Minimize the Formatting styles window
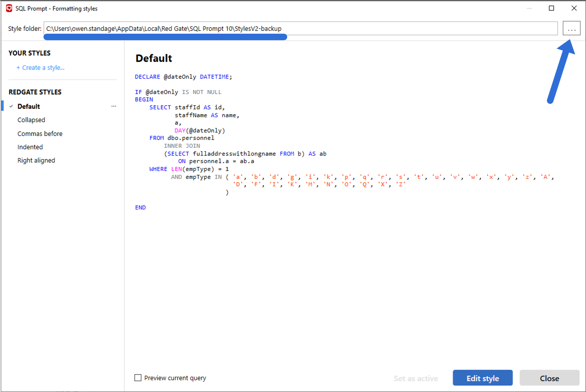The image size is (586, 392). (x=529, y=8)
